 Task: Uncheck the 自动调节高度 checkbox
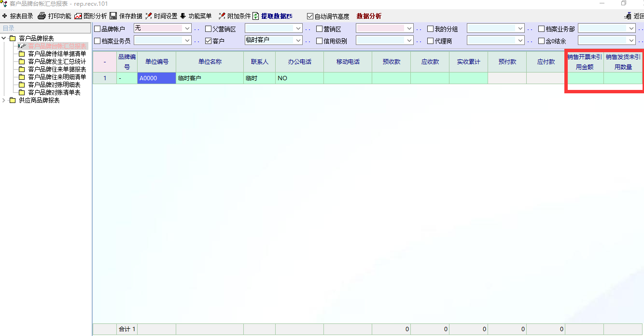310,16
